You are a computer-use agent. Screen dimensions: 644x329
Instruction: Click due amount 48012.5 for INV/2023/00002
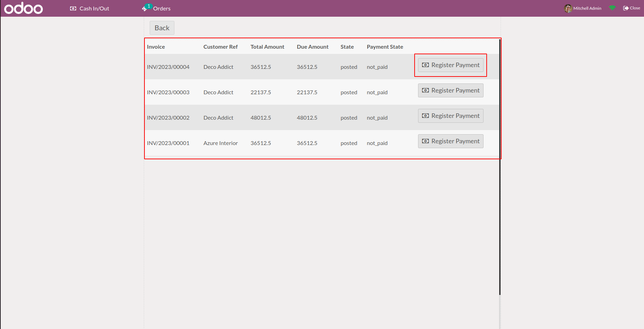tap(307, 118)
